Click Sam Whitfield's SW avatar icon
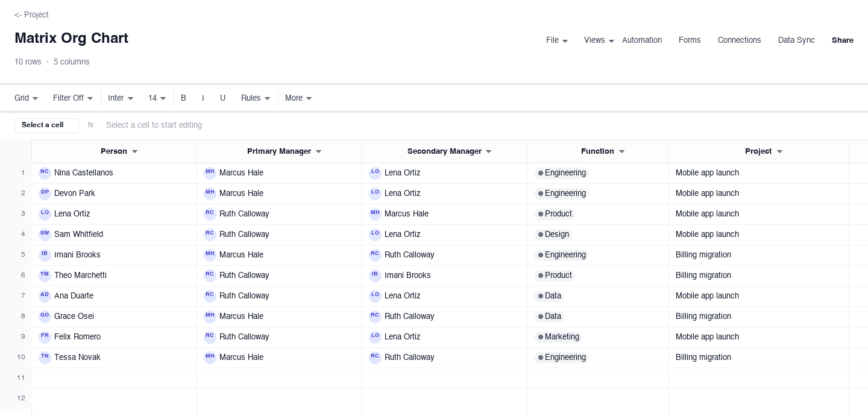 click(45, 235)
